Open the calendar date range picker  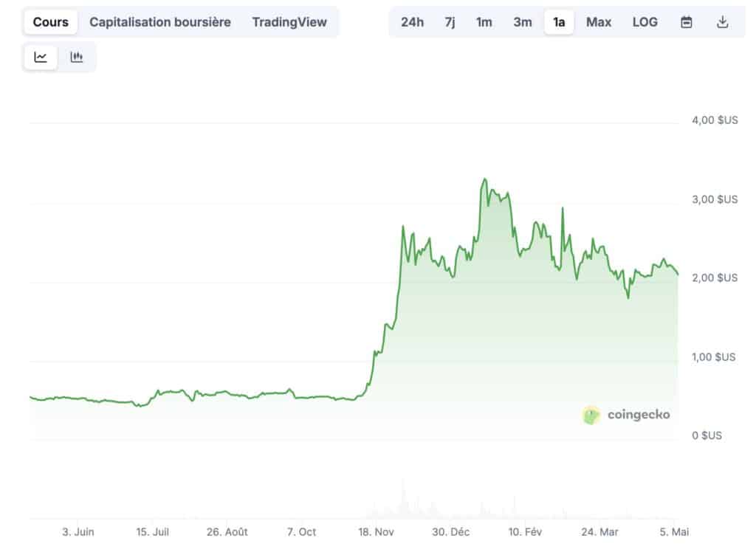[x=686, y=22]
